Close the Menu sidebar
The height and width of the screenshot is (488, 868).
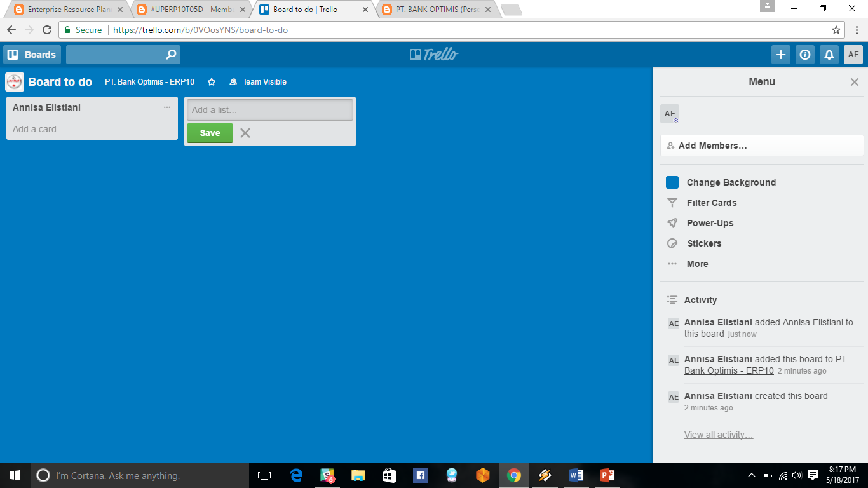(855, 82)
